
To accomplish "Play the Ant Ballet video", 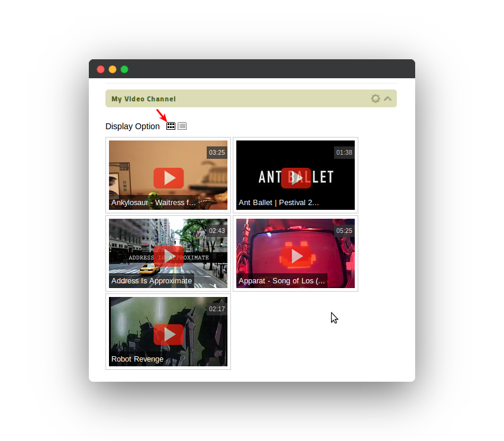I will 296,178.
